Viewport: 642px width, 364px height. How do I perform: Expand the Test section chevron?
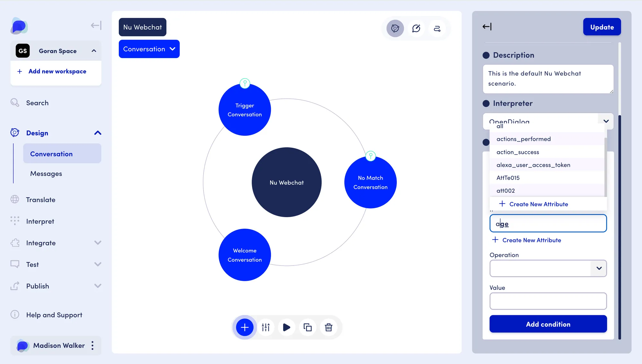pos(98,264)
